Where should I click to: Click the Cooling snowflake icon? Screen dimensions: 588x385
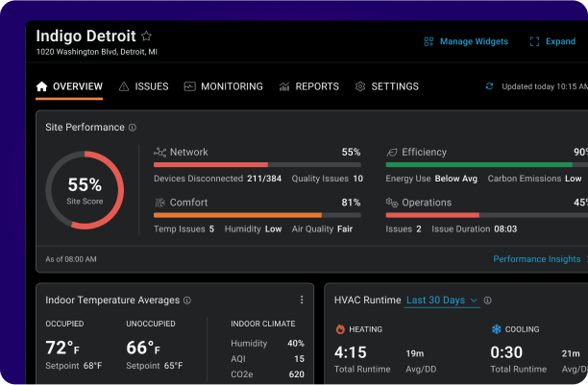[x=497, y=329]
